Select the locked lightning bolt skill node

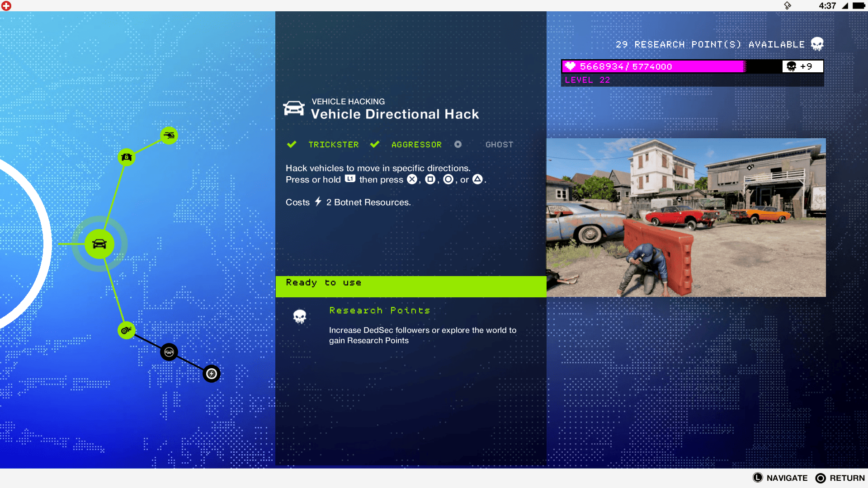[212, 374]
